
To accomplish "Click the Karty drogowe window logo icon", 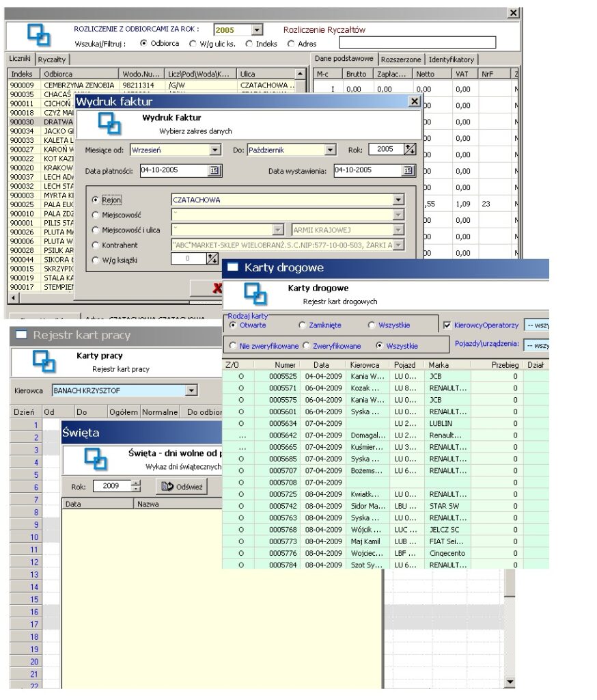I will (x=255, y=293).
